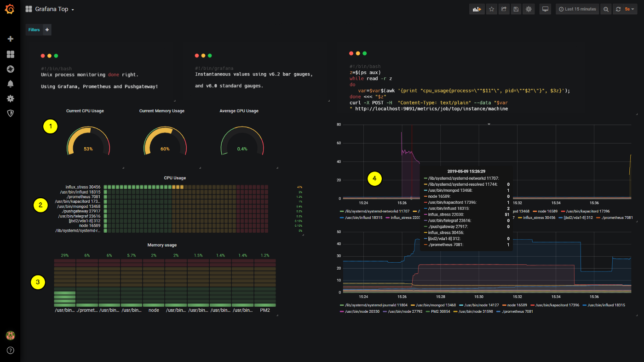Open dashboard settings with gear icon

[x=528, y=9]
